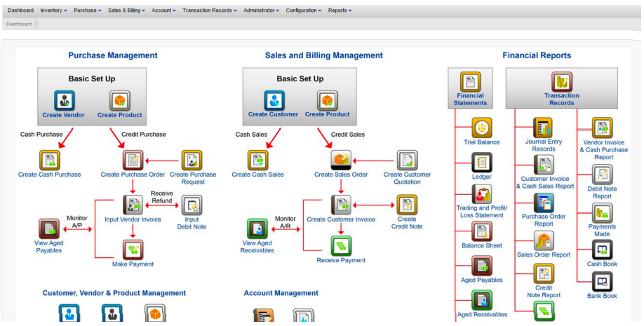Click the Create Credit Note link text
Viewport: 644px width, 326px height.
[x=407, y=223]
